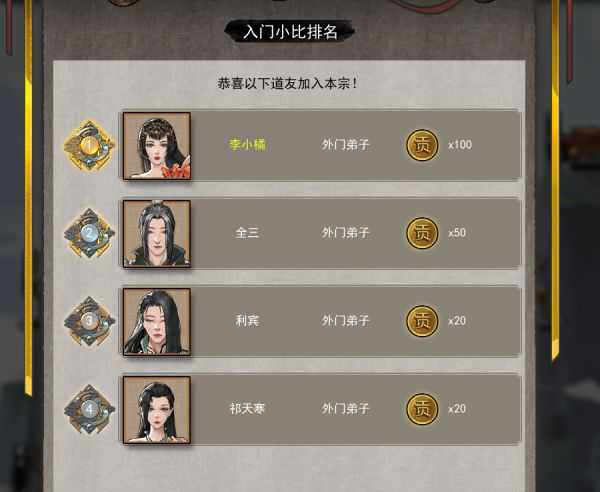This screenshot has width=600, height=492.
Task: Click 外门弟子 label in 全三's row
Action: (346, 233)
